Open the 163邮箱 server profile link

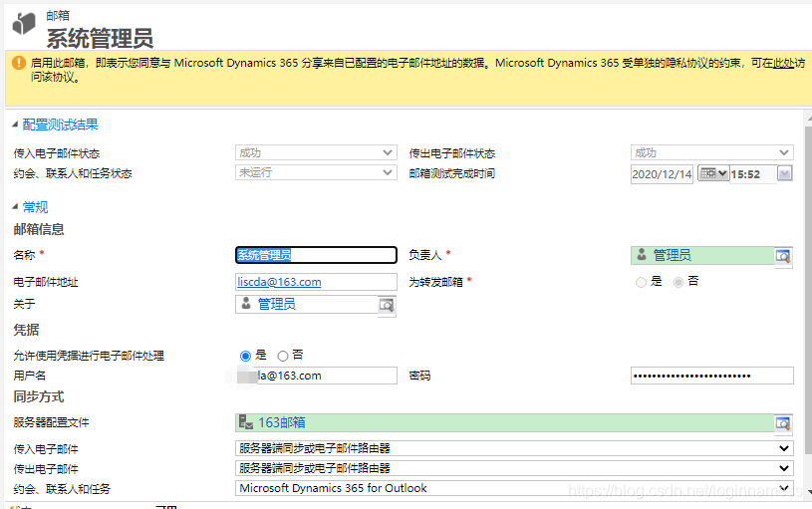(x=282, y=422)
